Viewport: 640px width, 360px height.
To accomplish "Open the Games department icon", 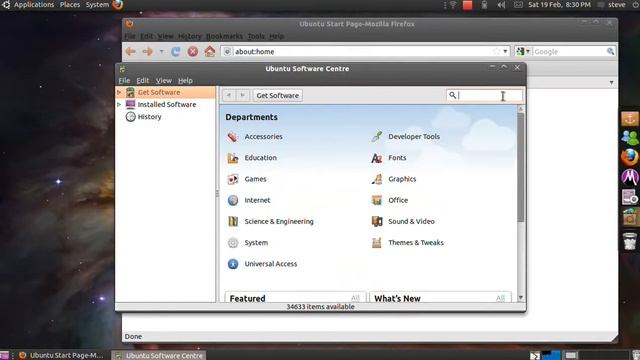I will pyautogui.click(x=233, y=179).
